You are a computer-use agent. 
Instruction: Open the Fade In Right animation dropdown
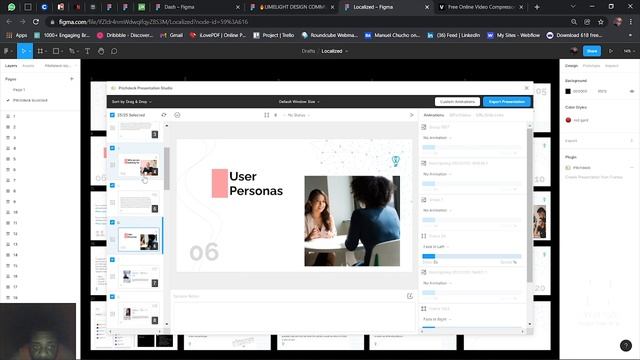pyautogui.click(x=437, y=319)
